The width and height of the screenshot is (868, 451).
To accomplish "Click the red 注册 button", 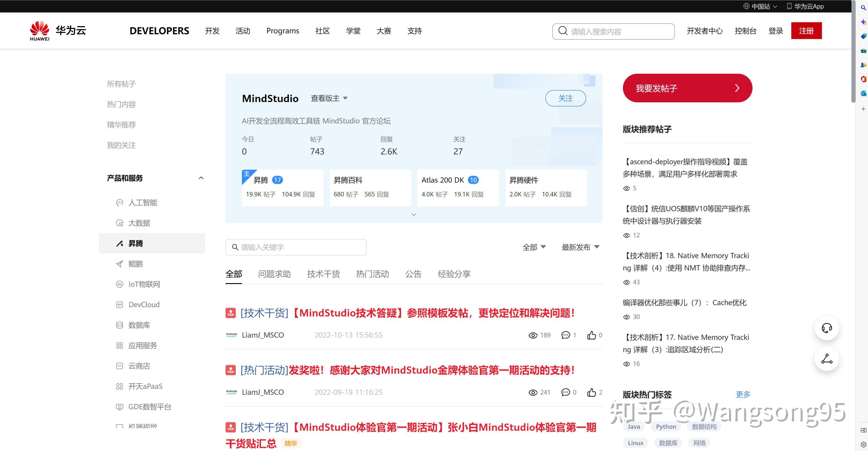I will coord(806,31).
